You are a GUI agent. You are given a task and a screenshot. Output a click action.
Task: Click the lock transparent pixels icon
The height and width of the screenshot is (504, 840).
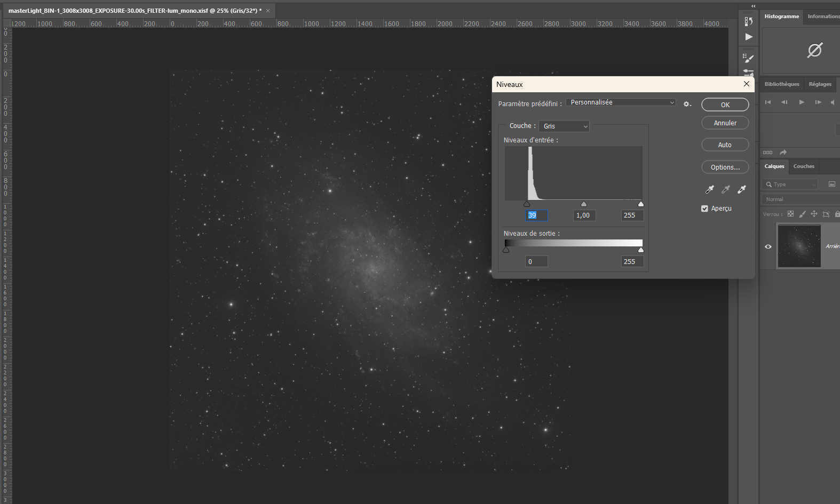pos(790,214)
